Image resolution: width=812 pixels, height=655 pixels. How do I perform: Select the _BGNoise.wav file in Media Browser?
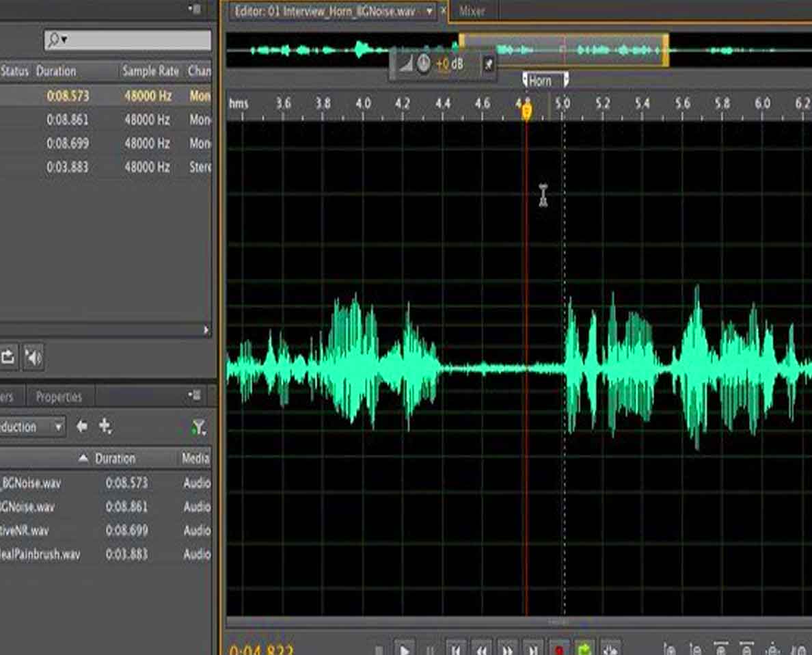coord(106,483)
